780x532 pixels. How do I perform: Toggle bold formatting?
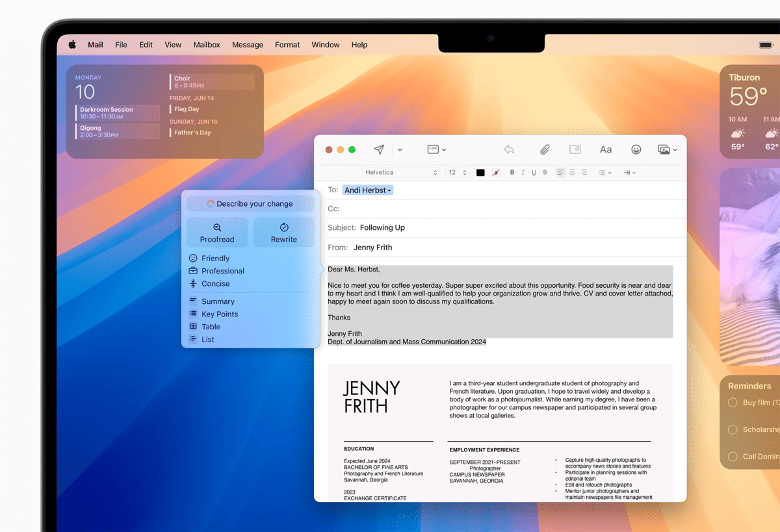(512, 172)
